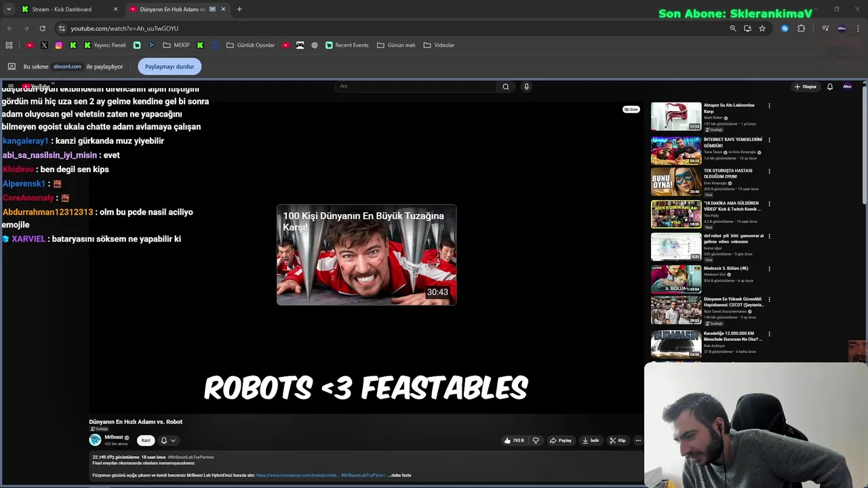The image size is (868, 488).
Task: Expand the description with ...daha fazla
Action: [x=399, y=475]
